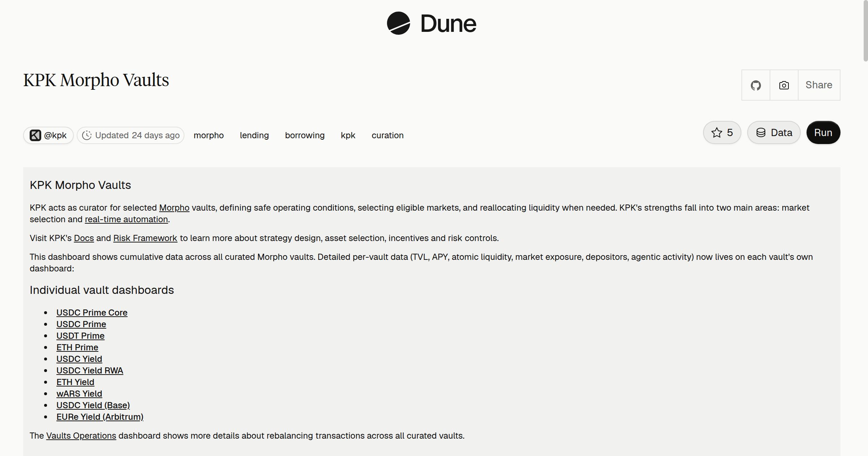Viewport: 868px width, 456px height.
Task: Click the Dune wordmark text
Action: coord(448,24)
